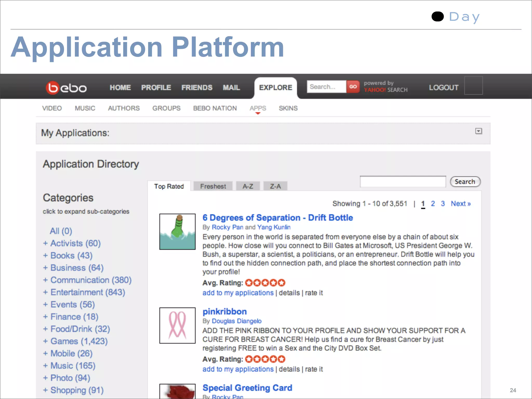532x399 pixels.
Task: Add pinkribbon to my applications
Action: tap(238, 369)
